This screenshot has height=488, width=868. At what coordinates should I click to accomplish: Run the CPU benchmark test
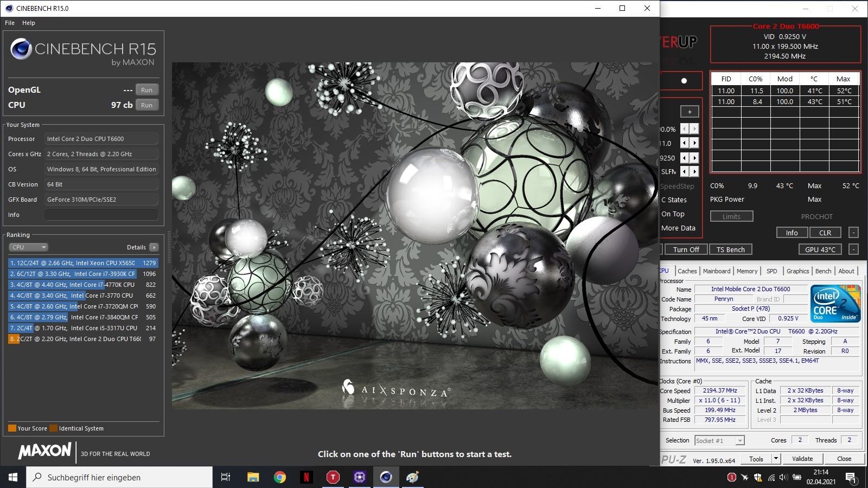146,105
